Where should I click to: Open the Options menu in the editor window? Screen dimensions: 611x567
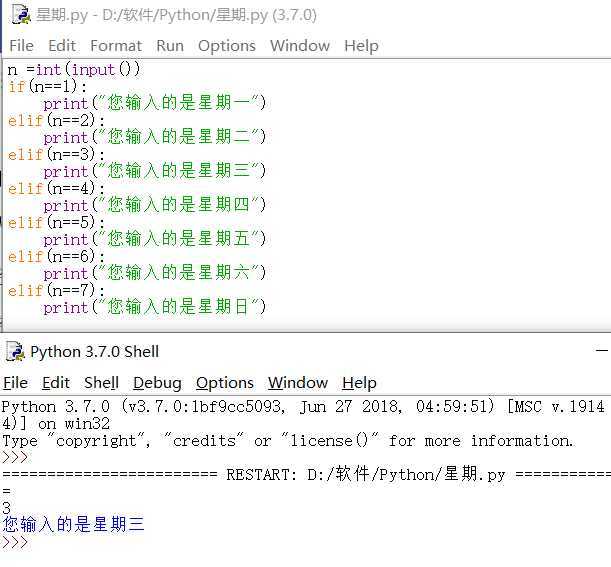pos(227,46)
